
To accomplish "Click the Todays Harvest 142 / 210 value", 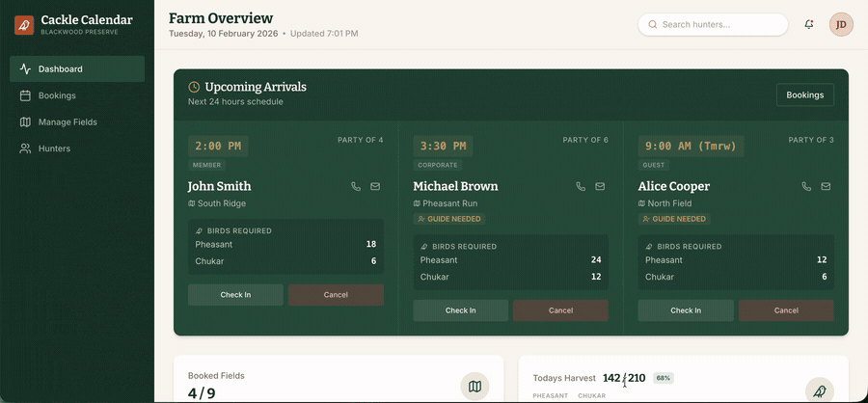I will point(624,378).
